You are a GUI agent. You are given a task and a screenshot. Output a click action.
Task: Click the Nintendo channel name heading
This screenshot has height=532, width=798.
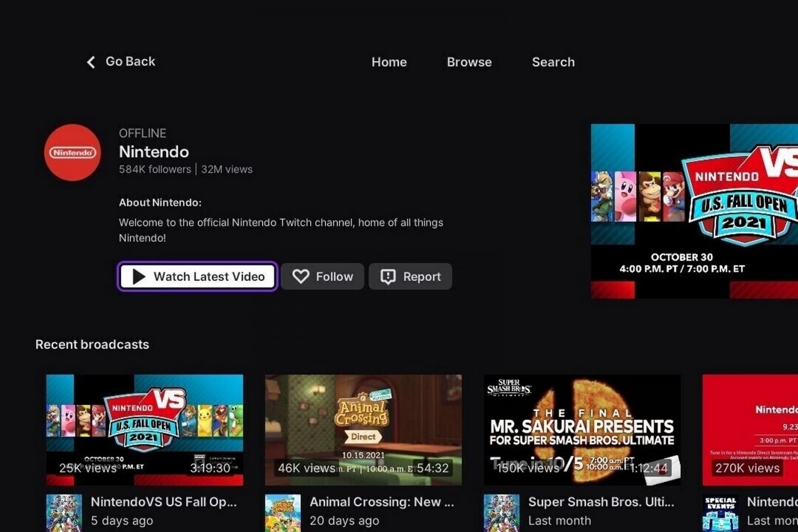point(154,152)
